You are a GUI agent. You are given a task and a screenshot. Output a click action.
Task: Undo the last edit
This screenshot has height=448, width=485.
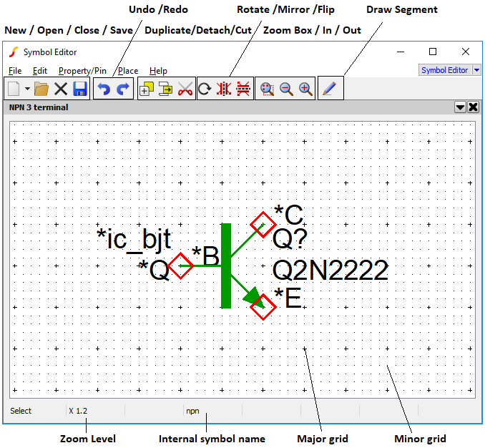point(104,89)
